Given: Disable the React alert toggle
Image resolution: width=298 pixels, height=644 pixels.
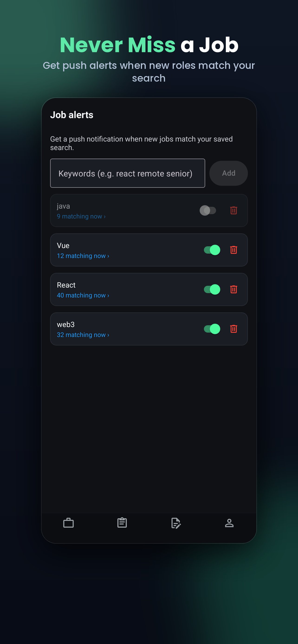Looking at the screenshot, I should [x=212, y=289].
